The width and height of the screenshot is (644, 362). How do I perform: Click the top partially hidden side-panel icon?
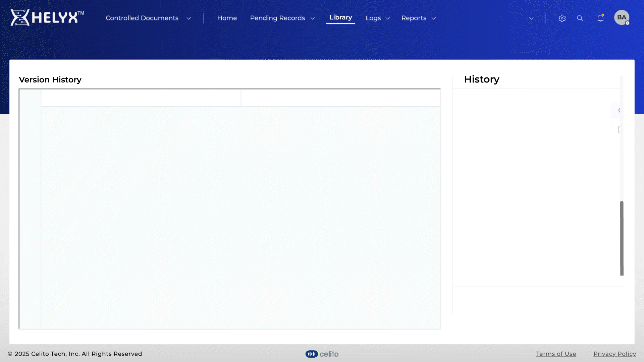619,110
